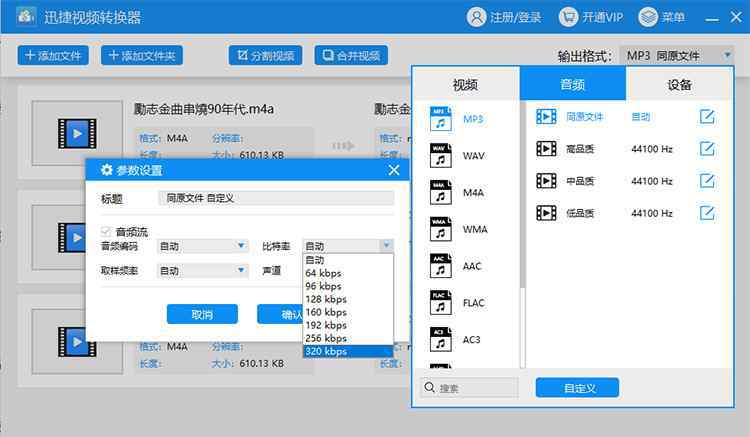Screen dimensions: 750x437
Task: Select the WAV format icon
Action: click(441, 155)
